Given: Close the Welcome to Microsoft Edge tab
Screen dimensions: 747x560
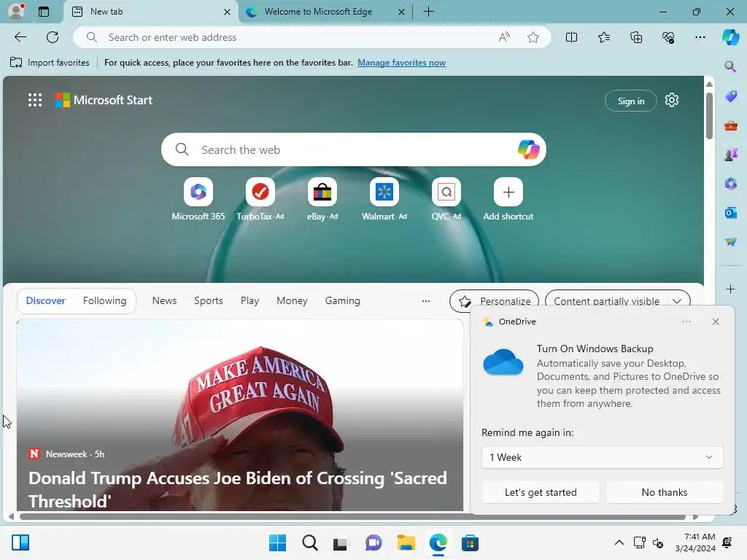Looking at the screenshot, I should click(x=402, y=12).
